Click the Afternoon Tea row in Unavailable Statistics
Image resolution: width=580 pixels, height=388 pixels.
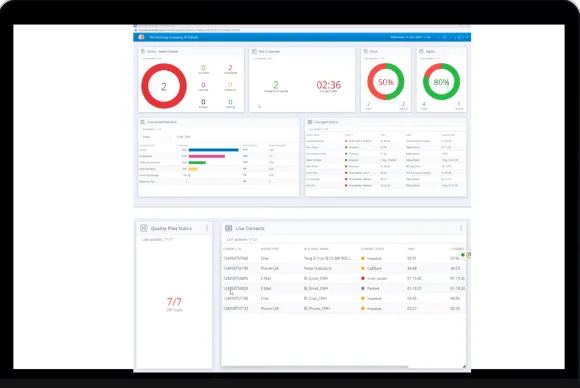[x=219, y=182]
